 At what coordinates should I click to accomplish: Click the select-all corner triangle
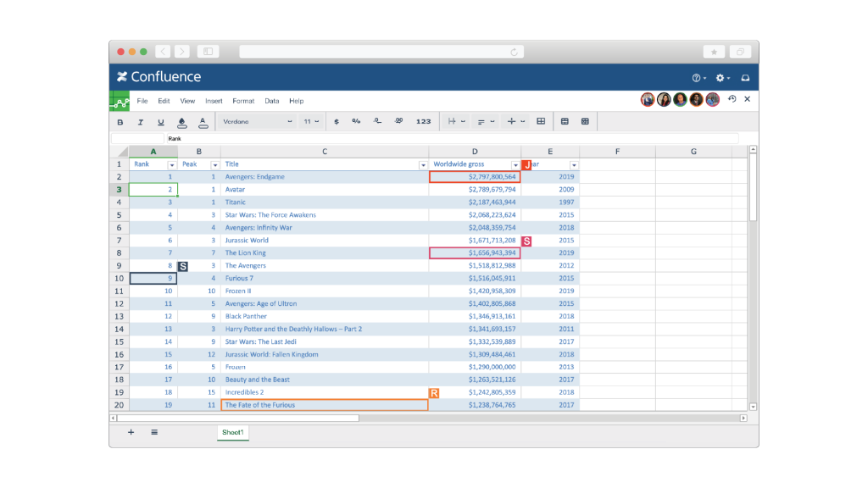click(122, 152)
